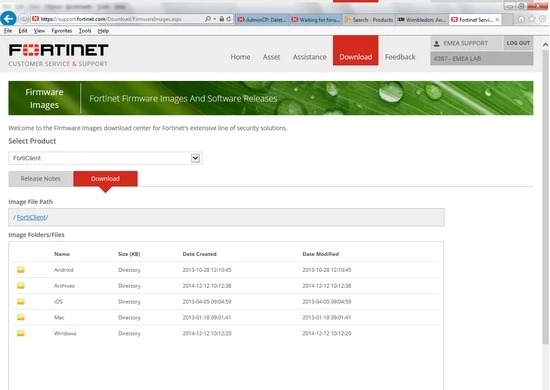Open the Assistance navigation item
The height and width of the screenshot is (390, 550).
coord(310,57)
